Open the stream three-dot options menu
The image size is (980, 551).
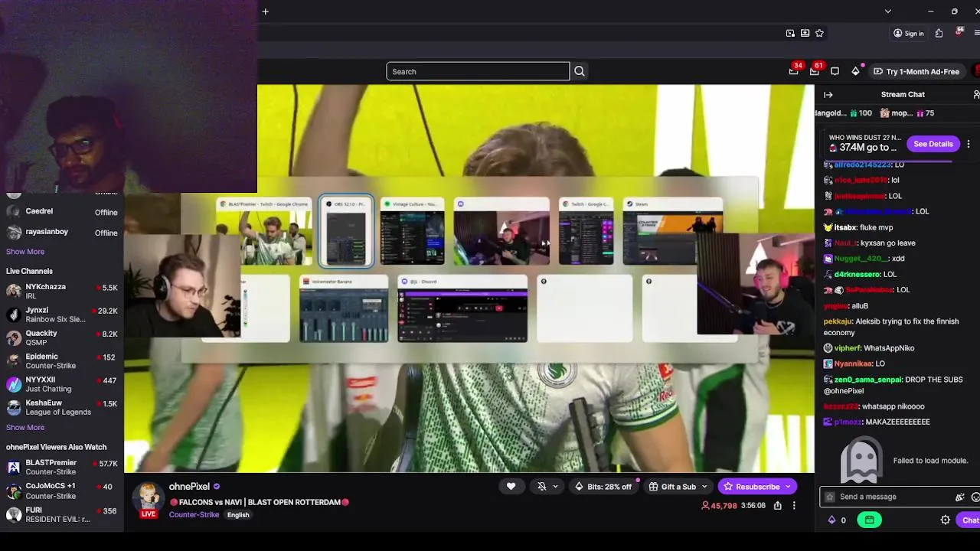click(794, 505)
